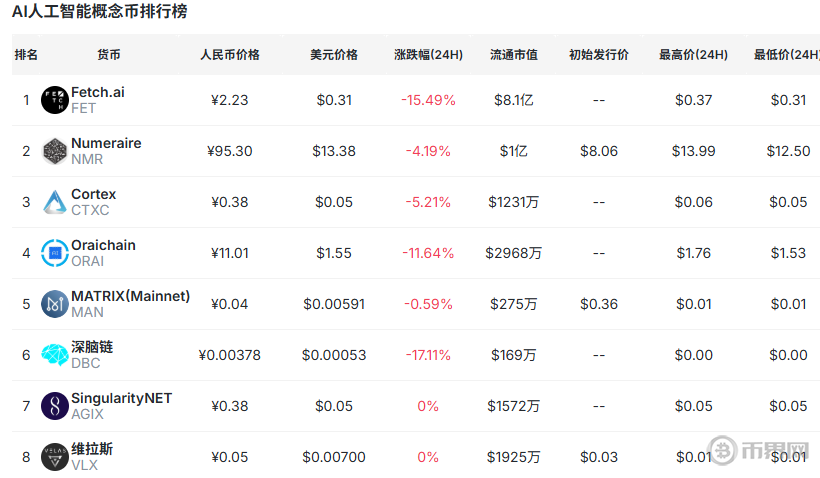Open the Oraichain coin name link
This screenshot has height=478, width=820.
103,245
